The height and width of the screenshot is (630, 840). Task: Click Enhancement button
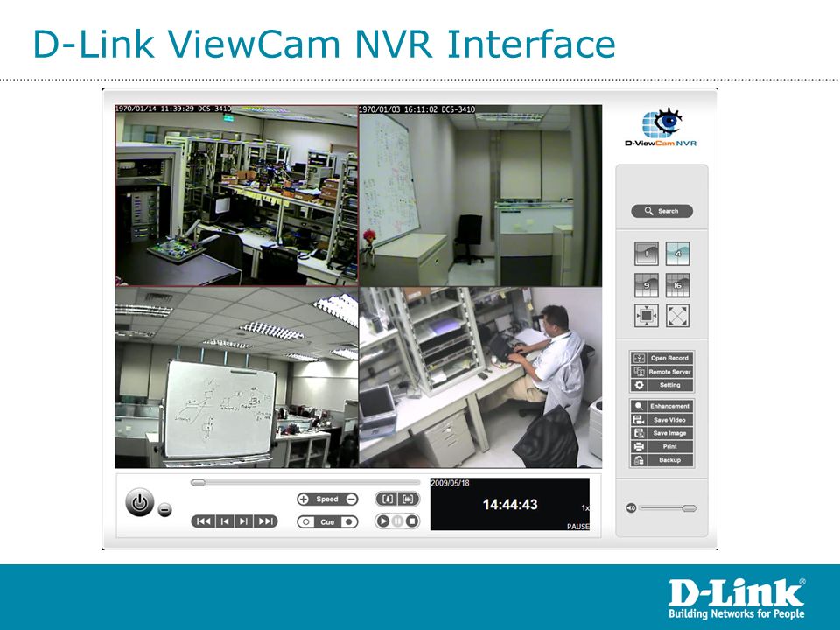click(x=662, y=406)
